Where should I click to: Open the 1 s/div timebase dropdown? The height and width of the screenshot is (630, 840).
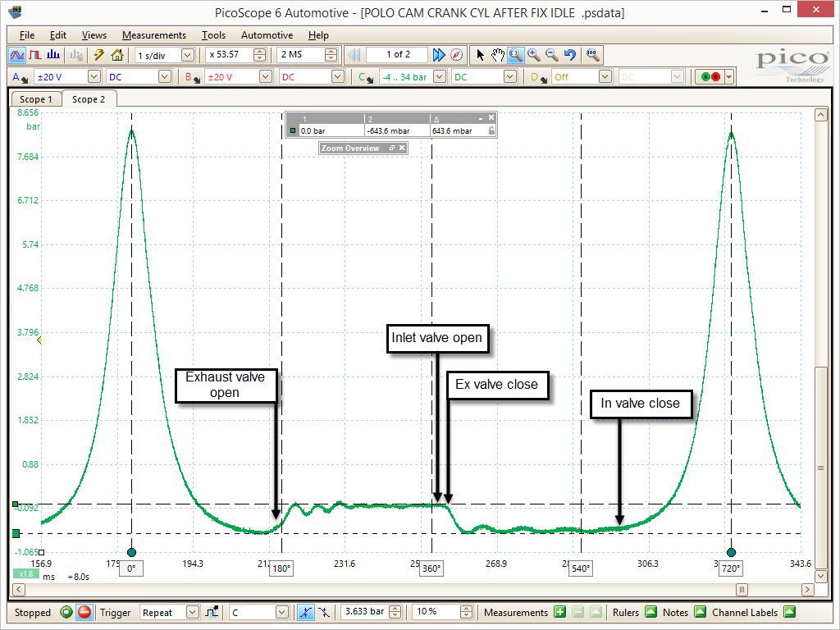click(187, 55)
